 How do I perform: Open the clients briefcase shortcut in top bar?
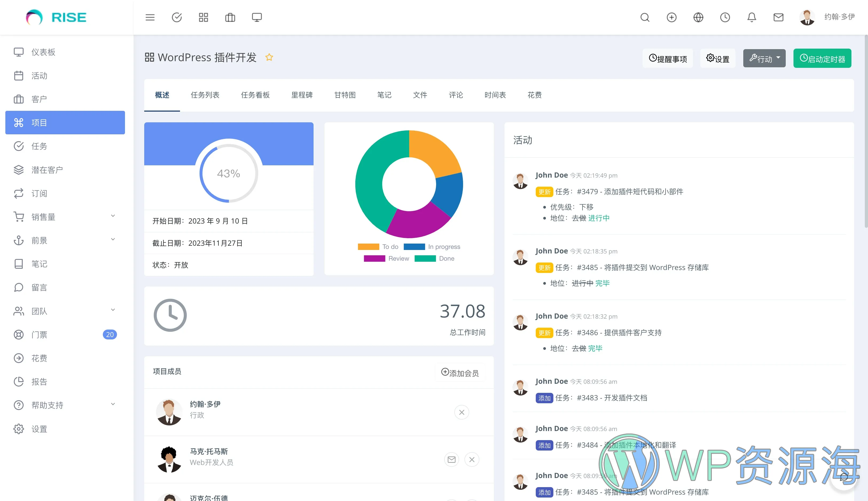pos(230,17)
